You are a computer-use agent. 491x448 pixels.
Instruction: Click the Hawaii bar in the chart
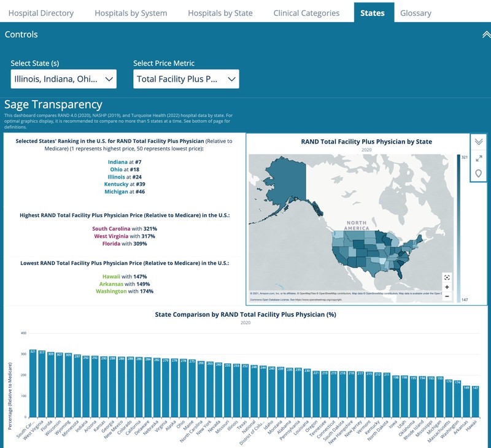click(x=475, y=402)
